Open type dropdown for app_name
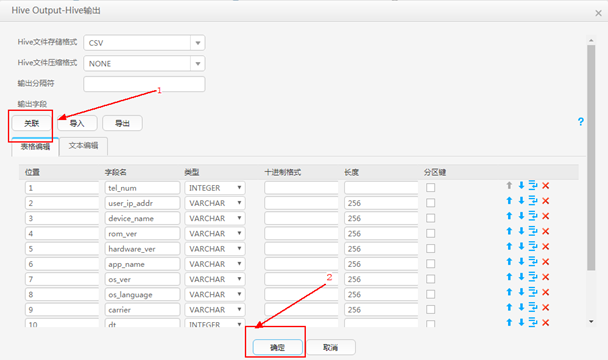The image size is (608, 360). tap(215, 264)
